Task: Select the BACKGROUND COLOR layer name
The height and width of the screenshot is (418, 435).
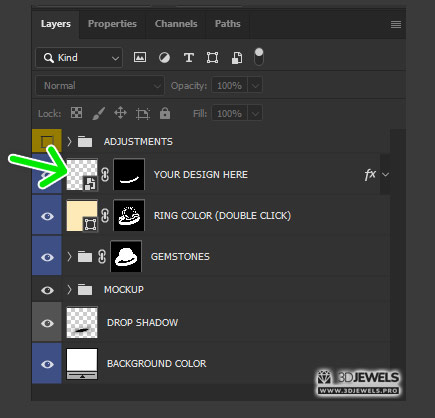Action: point(156,364)
